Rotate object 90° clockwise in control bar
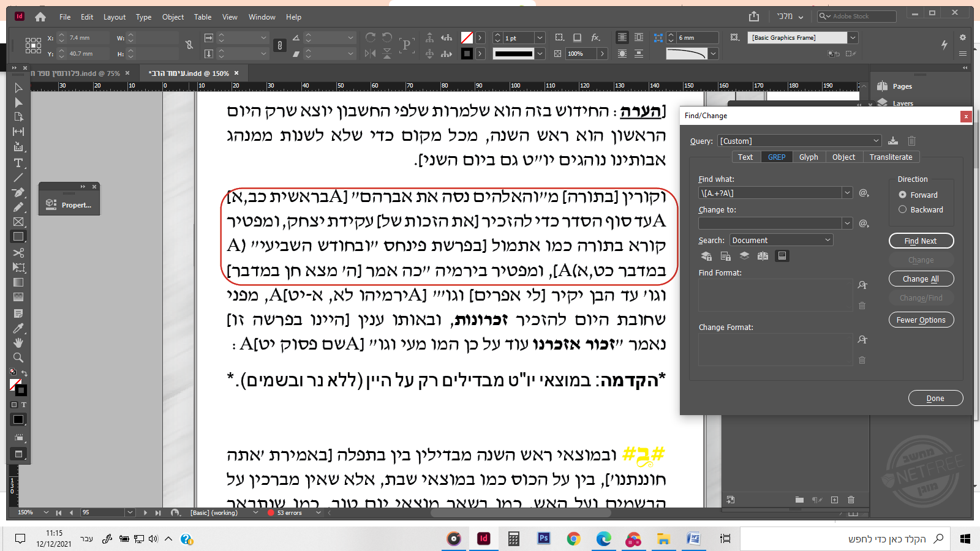 tap(371, 38)
